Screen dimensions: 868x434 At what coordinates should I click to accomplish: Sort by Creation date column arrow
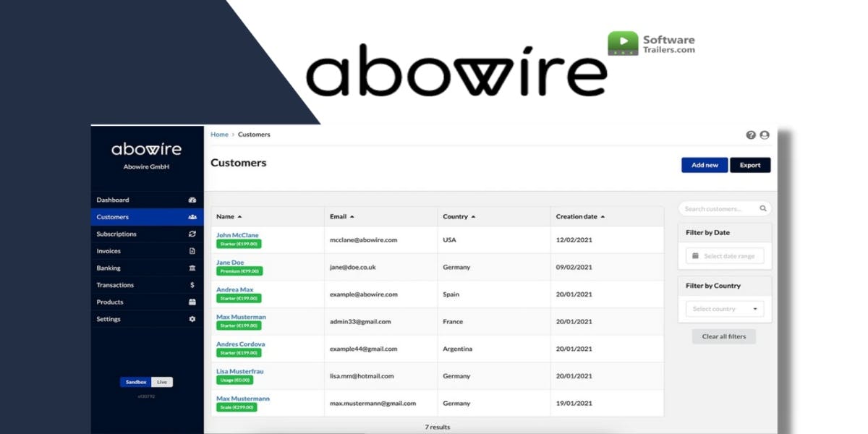pyautogui.click(x=603, y=217)
